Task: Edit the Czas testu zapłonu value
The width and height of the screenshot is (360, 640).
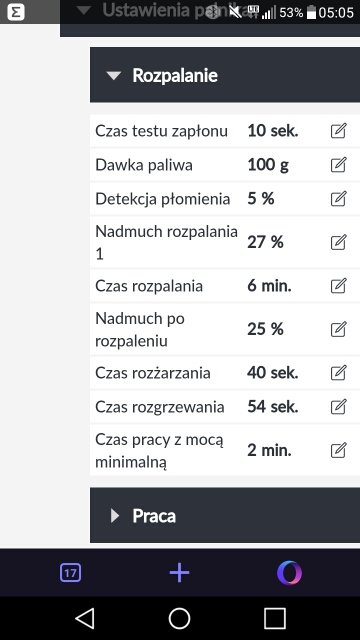Action: click(338, 131)
